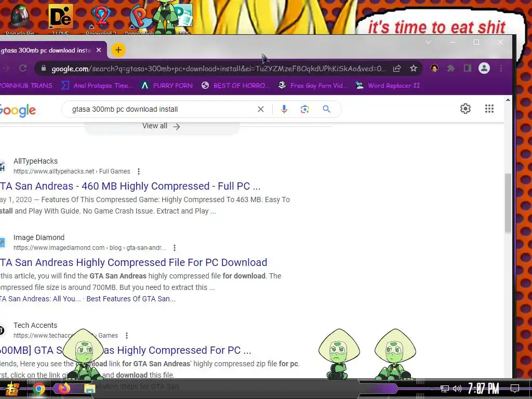Screen dimensions: 532x399
Task: Open the Peggle Nights desktop shortcut
Action: (140, 19)
